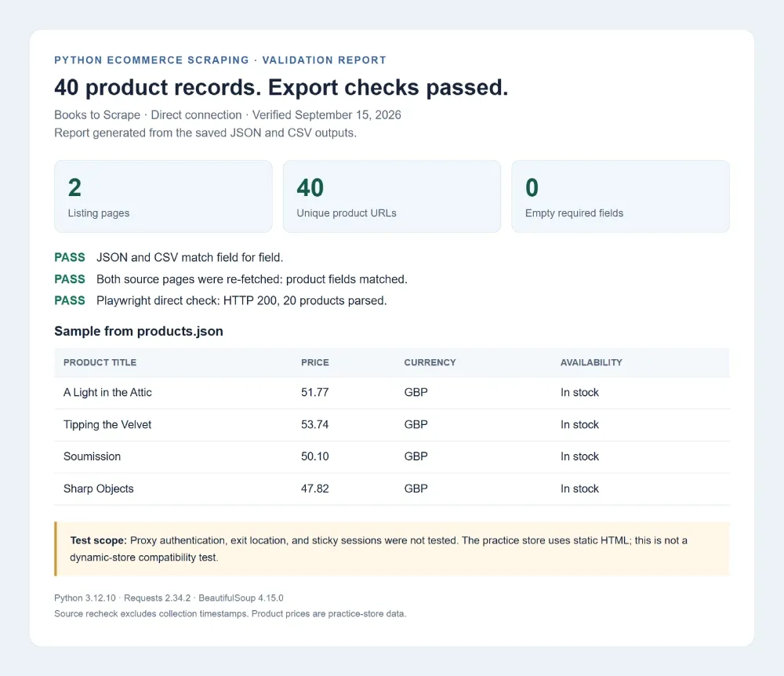Image resolution: width=784 pixels, height=676 pixels.
Task: Click the Sample from products.json heading
Action: (139, 331)
